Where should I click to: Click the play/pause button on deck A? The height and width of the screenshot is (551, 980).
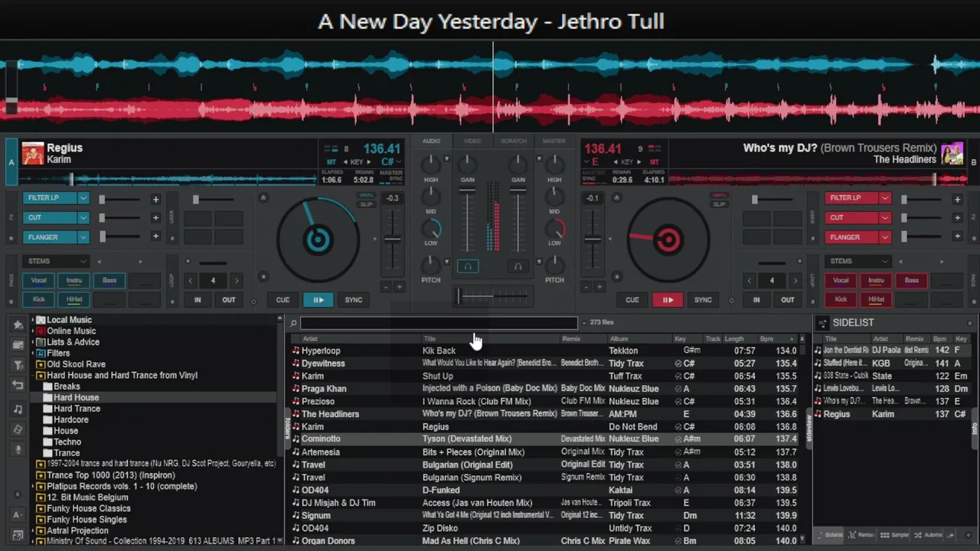pyautogui.click(x=318, y=300)
